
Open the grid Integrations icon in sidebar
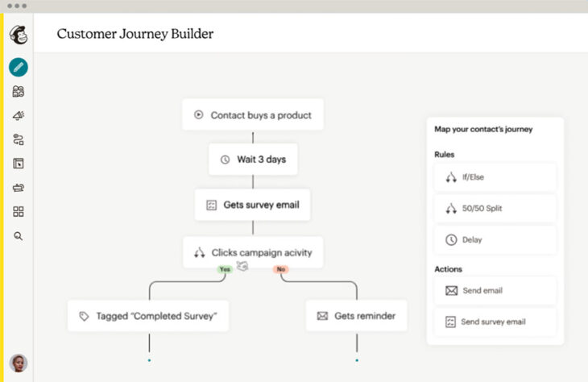tap(18, 212)
